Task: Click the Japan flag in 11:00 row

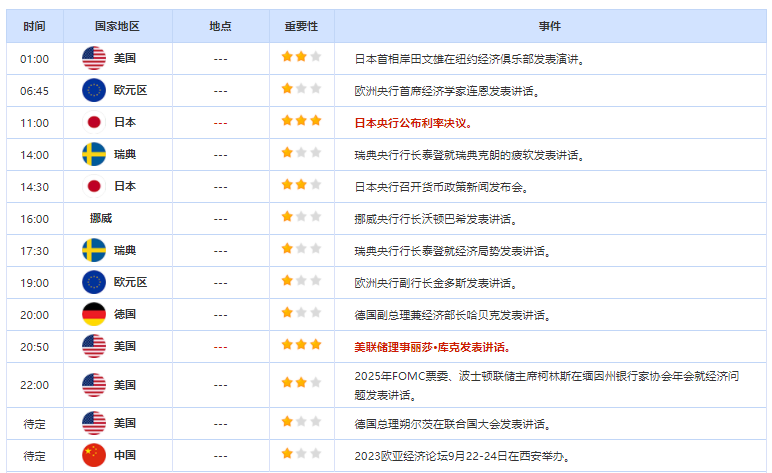Action: click(94, 122)
